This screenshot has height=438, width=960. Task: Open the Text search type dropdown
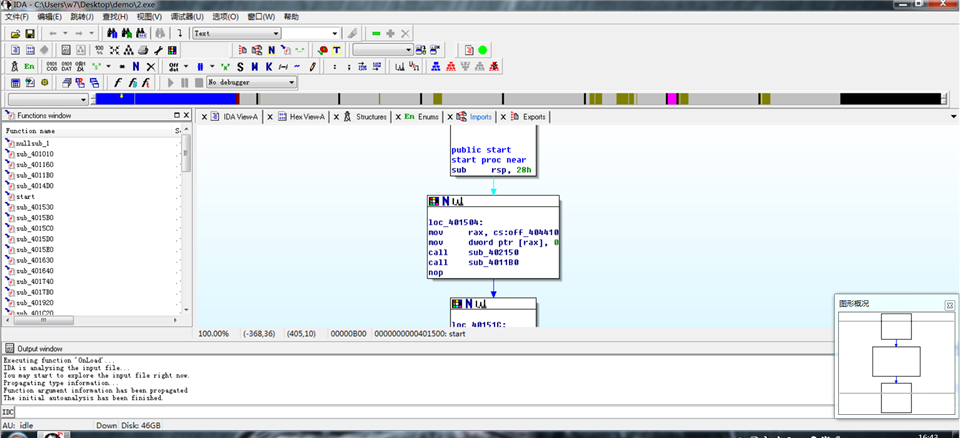pos(237,34)
